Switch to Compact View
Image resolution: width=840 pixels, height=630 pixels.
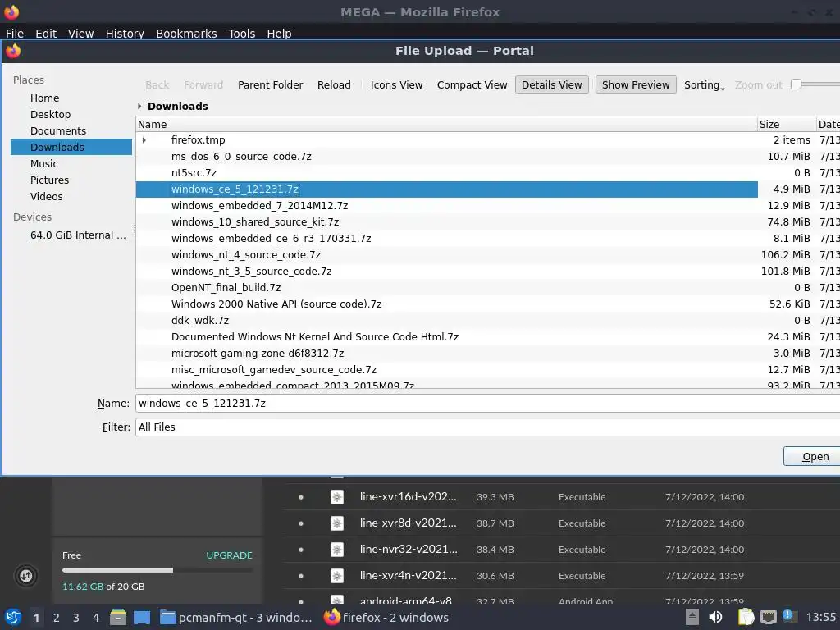pos(472,84)
